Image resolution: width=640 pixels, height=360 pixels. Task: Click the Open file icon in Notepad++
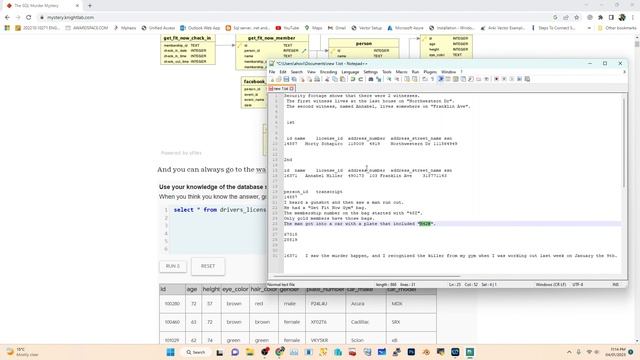point(279,79)
